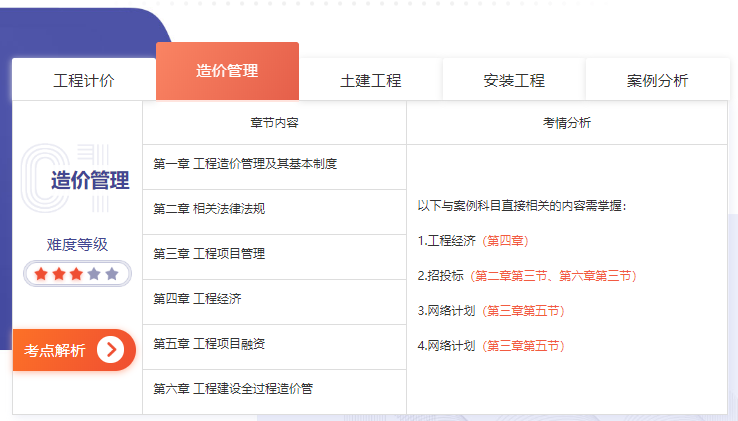Click the red 第四章 reference after 工程经济
The image size is (738, 421).
[x=505, y=241]
